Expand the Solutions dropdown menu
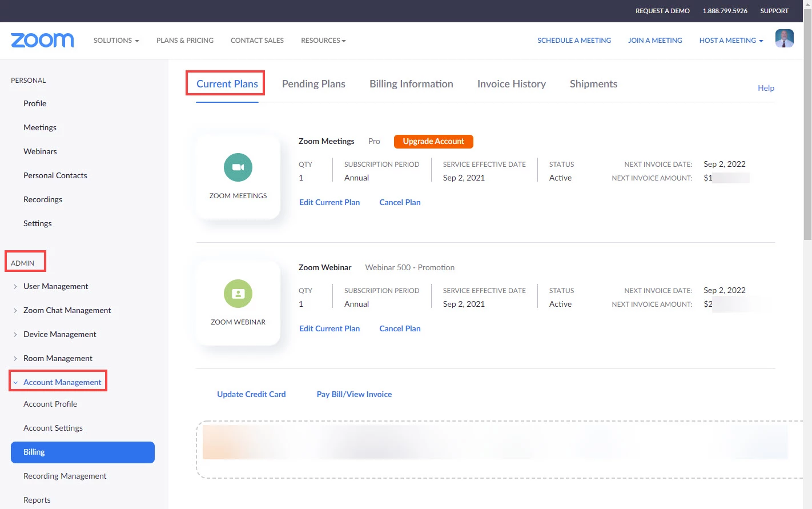The image size is (812, 509). tap(116, 41)
